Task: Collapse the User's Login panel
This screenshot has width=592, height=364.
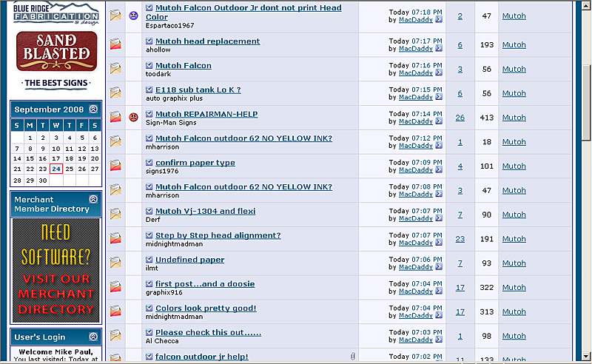Action: [93, 337]
